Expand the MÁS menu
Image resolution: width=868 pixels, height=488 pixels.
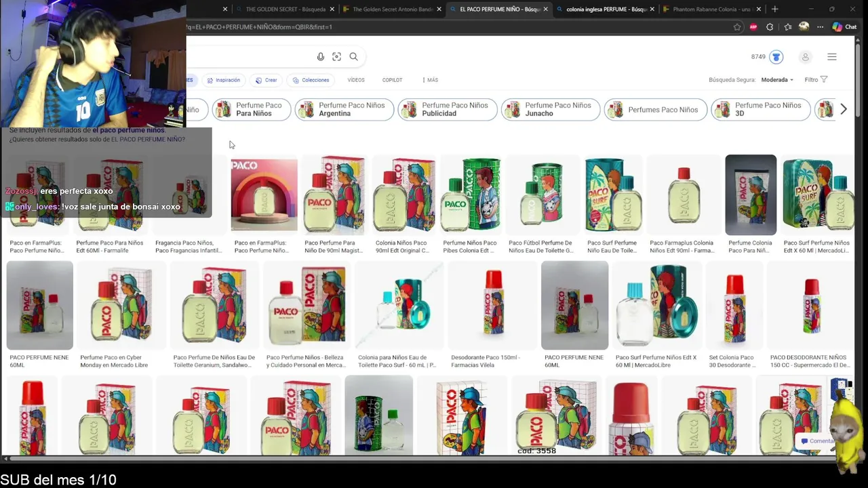point(430,80)
